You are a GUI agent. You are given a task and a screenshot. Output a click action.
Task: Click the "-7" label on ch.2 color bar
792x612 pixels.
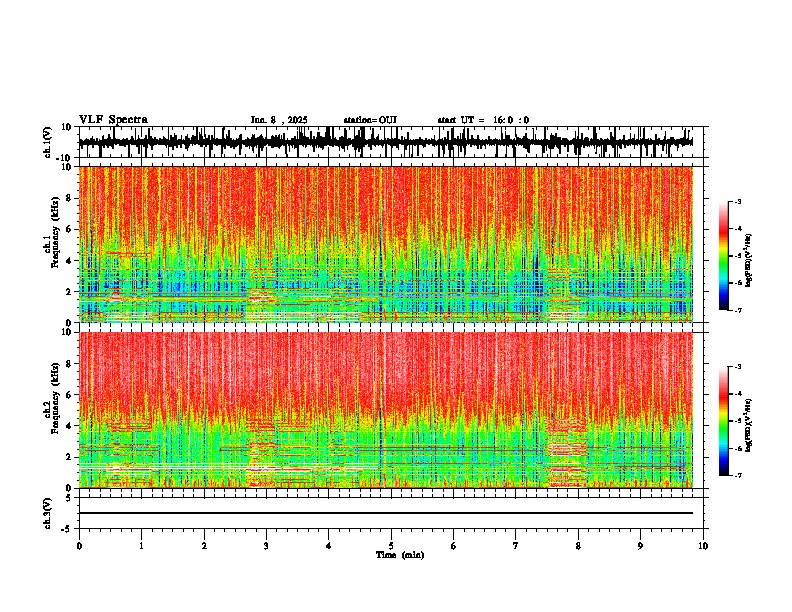pos(737,476)
